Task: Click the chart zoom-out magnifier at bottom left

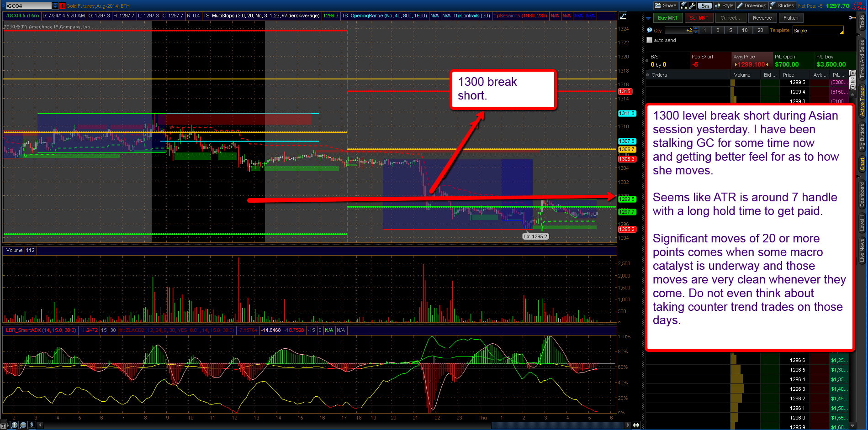Action: coord(23,425)
